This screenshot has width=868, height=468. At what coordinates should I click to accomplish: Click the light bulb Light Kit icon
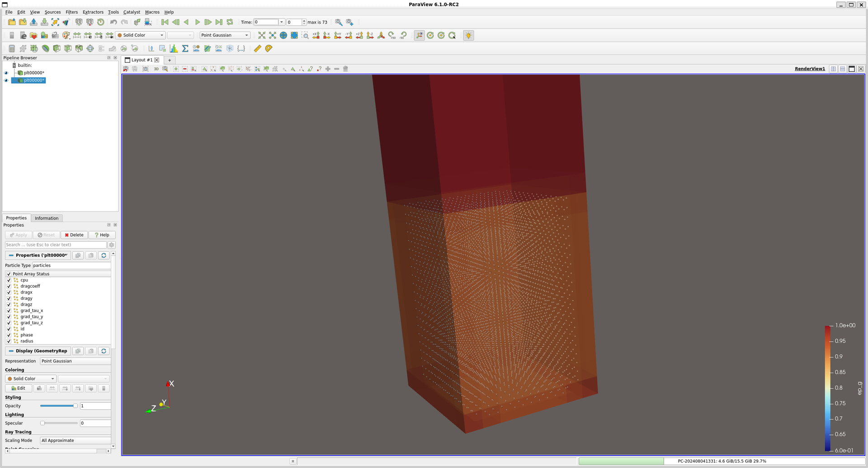click(468, 35)
